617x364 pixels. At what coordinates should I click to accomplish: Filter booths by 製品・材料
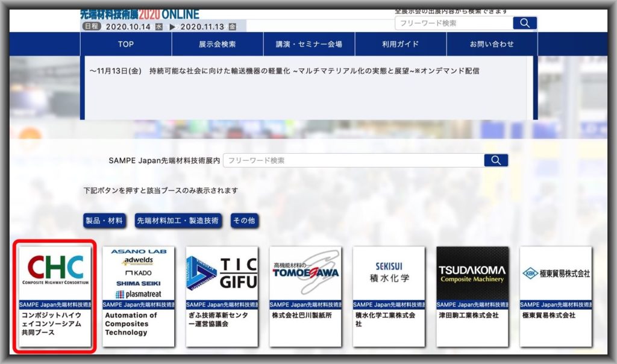click(x=104, y=221)
